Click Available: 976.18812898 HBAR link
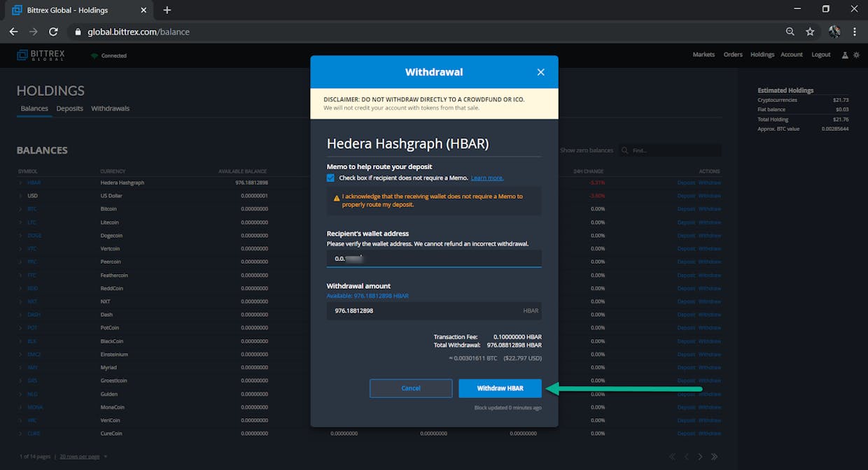Viewport: 868px width, 470px height. click(367, 296)
